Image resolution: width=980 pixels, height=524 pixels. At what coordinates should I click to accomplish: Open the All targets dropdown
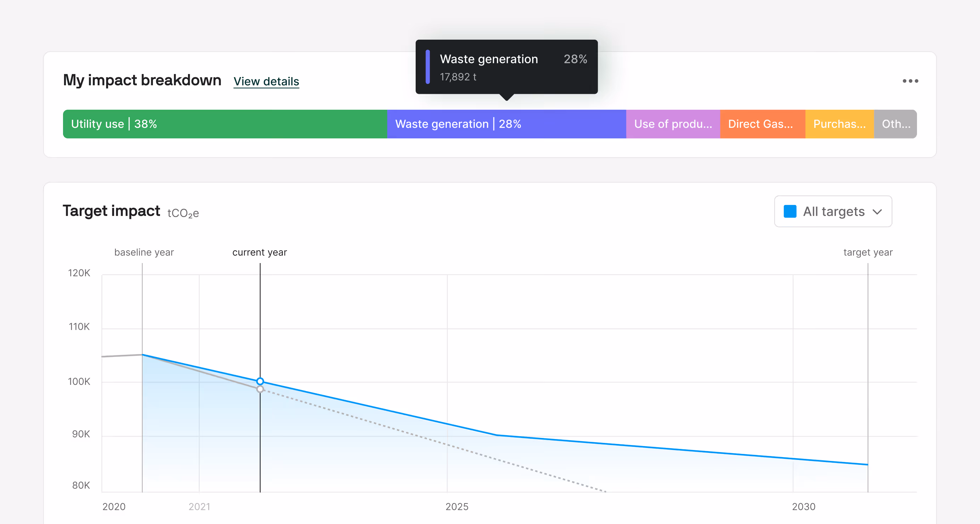833,212
